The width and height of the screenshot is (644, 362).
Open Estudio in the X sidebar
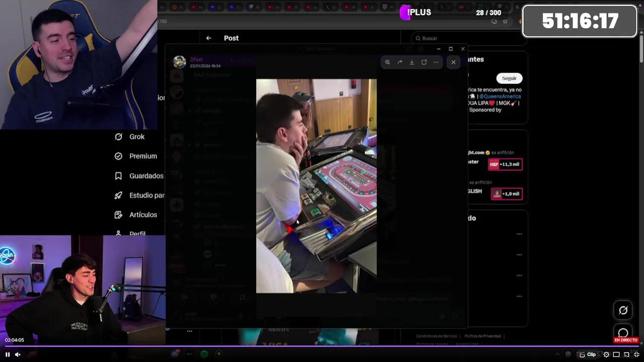pyautogui.click(x=139, y=196)
